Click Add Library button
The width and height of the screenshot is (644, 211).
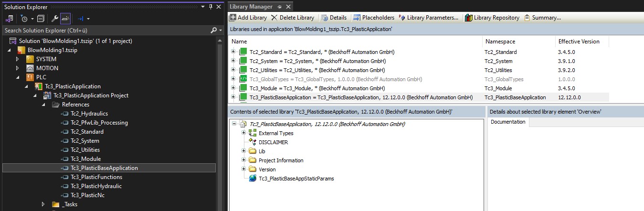[248, 18]
